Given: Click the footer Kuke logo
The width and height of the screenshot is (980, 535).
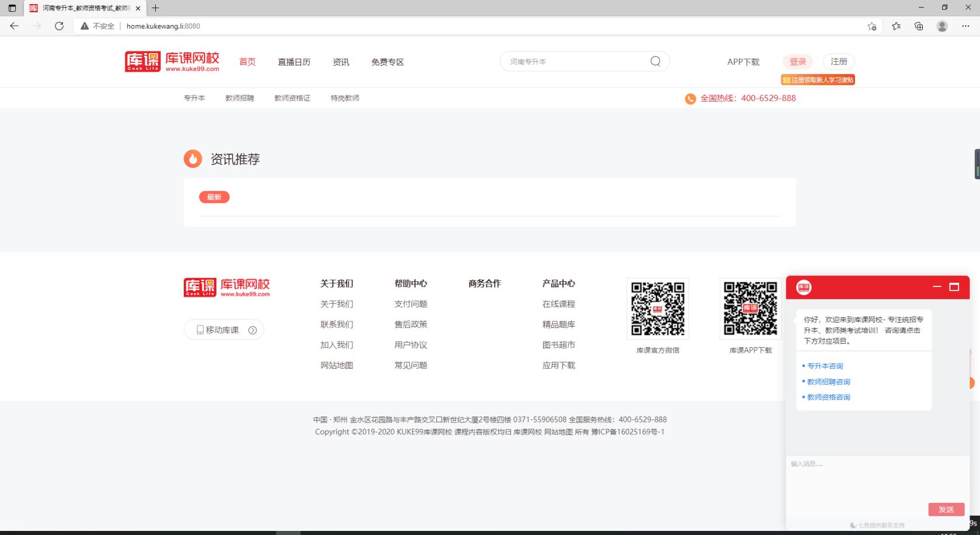Looking at the screenshot, I should click(x=227, y=287).
